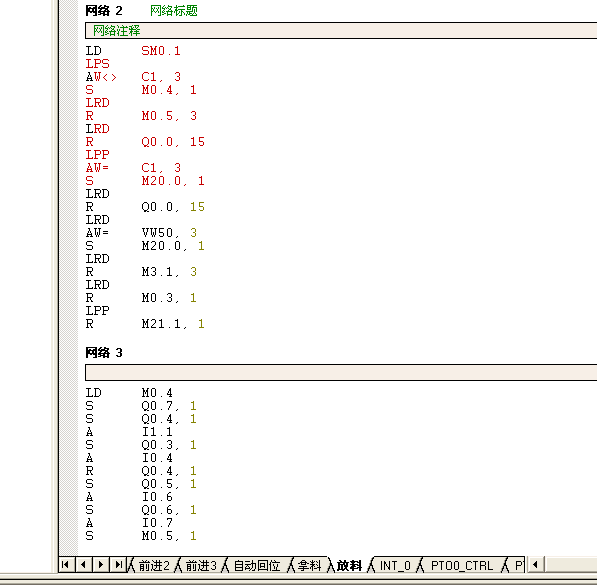Screen dimensions: 597x586
Task: Click the black Q0.0, 15 operand
Action: [173, 207]
